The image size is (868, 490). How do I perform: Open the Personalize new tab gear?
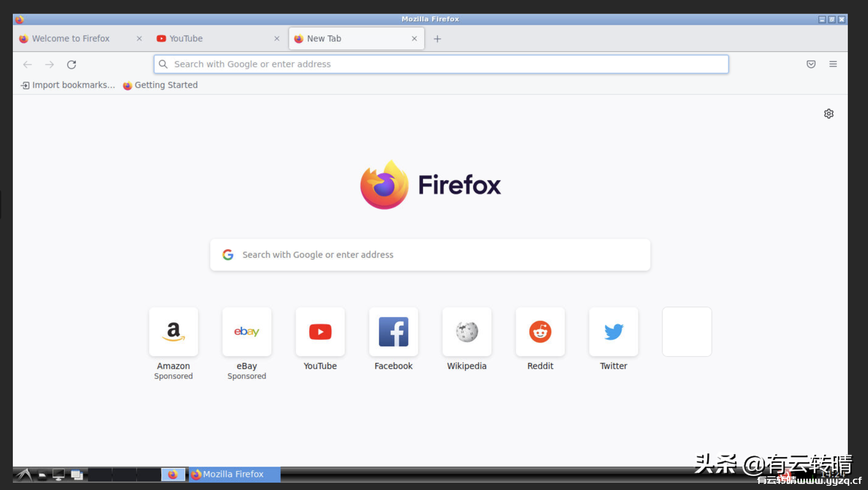829,114
